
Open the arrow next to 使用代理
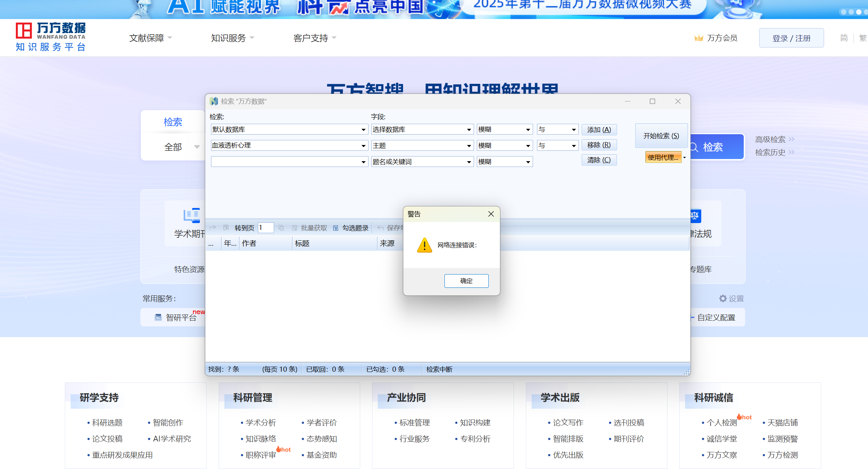click(684, 157)
